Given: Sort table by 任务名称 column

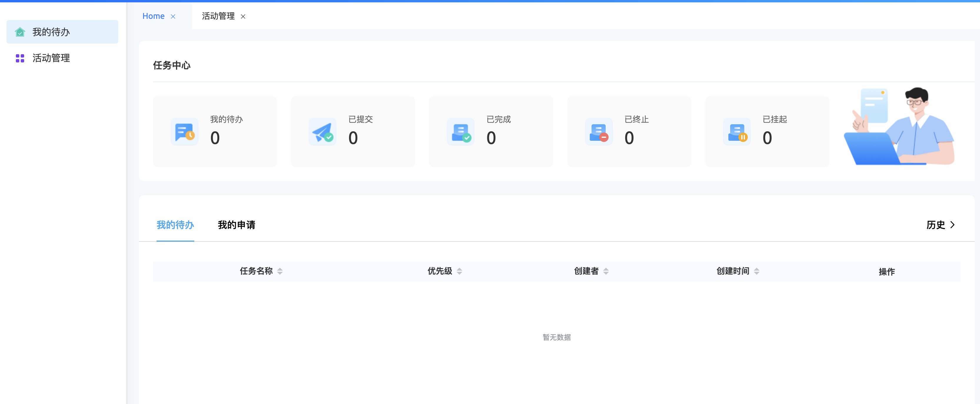Looking at the screenshot, I should click(x=280, y=271).
